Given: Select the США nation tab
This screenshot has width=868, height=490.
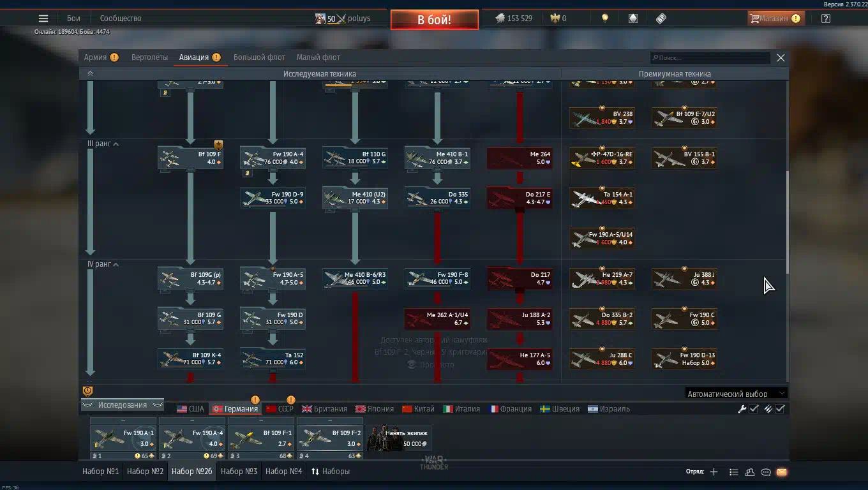Looking at the screenshot, I should click(190, 409).
